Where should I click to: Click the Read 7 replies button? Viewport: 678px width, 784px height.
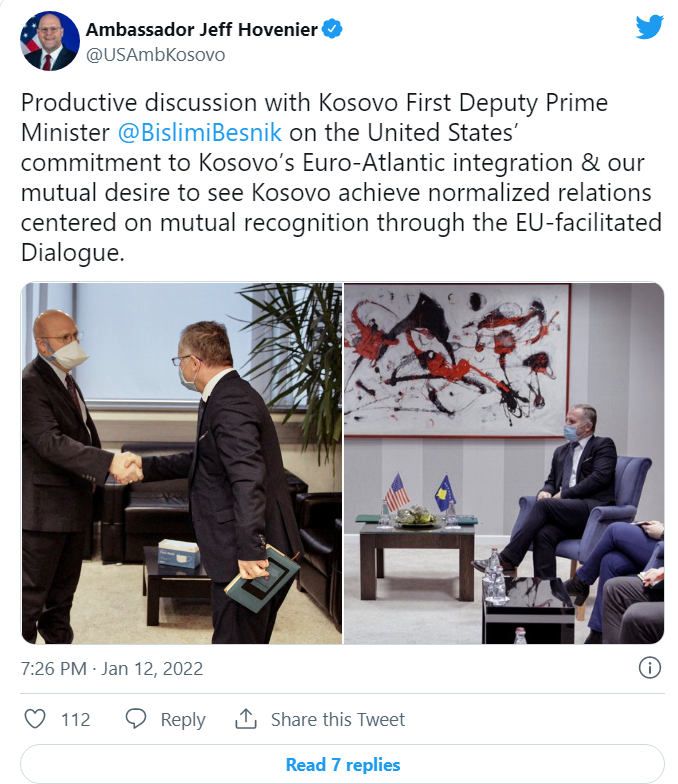(x=342, y=764)
